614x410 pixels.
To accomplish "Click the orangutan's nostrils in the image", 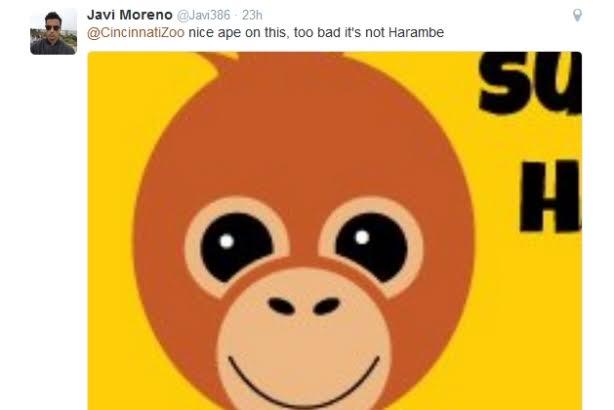I will tap(304, 307).
